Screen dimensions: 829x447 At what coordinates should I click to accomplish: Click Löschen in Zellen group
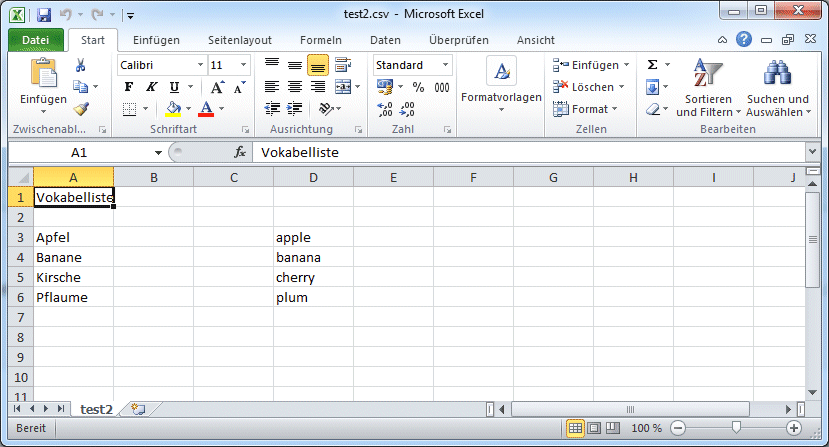[x=588, y=87]
